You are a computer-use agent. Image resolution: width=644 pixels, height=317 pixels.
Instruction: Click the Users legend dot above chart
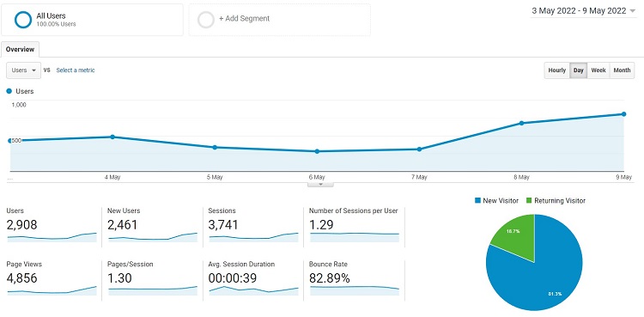(9, 91)
